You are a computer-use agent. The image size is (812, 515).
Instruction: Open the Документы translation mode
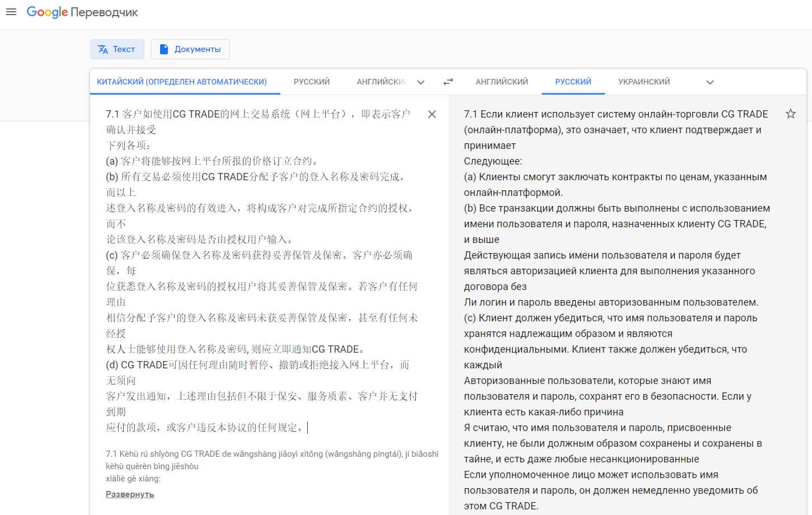click(190, 49)
